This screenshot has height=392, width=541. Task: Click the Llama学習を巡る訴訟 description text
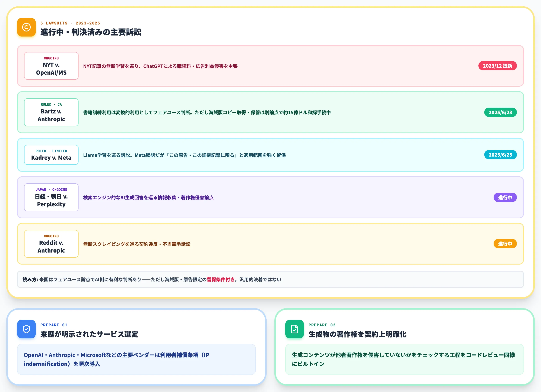(x=184, y=155)
